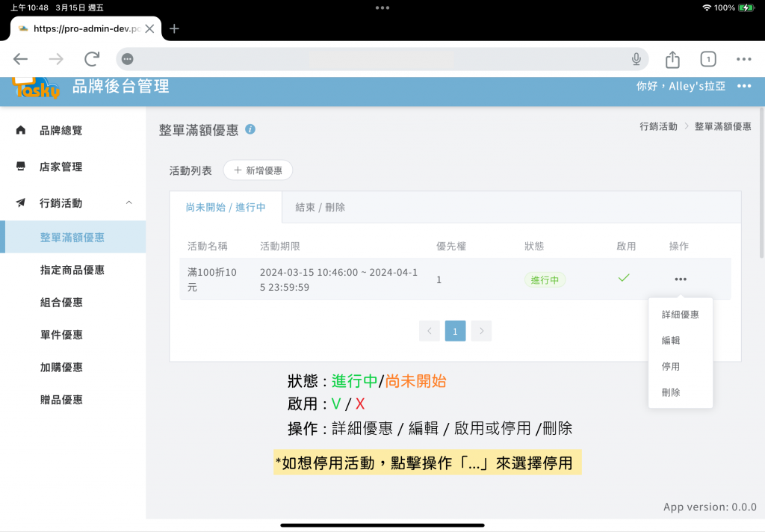Select 指定商品優惠 in the sidebar
This screenshot has width=765, height=532.
coord(72,270)
